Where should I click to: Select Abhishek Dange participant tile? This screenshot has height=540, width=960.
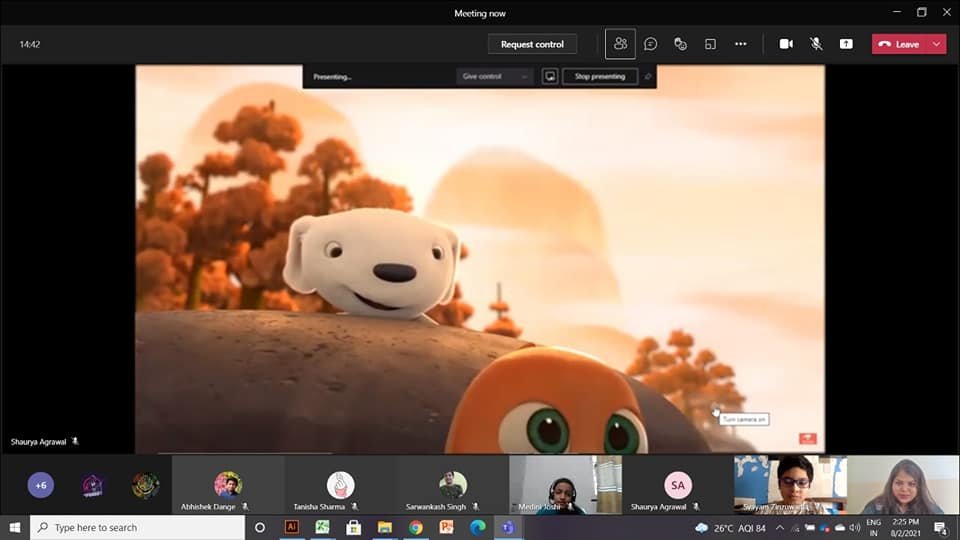click(x=227, y=485)
